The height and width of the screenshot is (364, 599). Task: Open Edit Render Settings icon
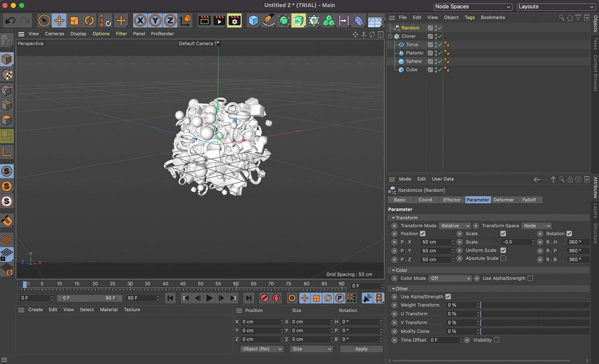[234, 21]
